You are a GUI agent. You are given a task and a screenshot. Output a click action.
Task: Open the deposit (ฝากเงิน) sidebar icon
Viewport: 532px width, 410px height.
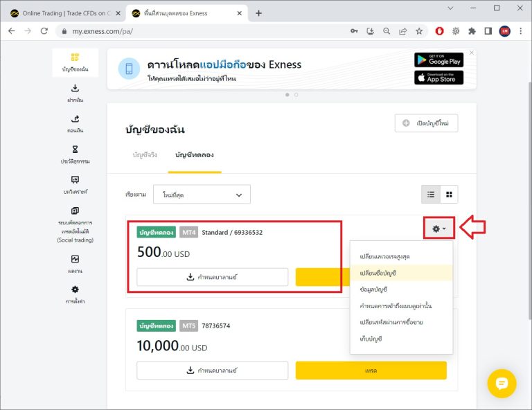tap(75, 89)
